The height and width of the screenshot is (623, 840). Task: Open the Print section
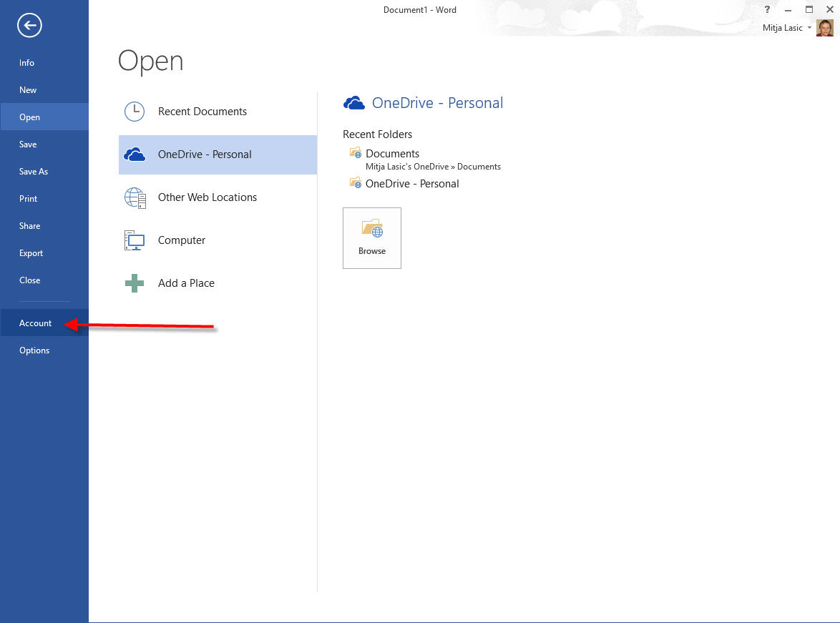[x=29, y=199]
